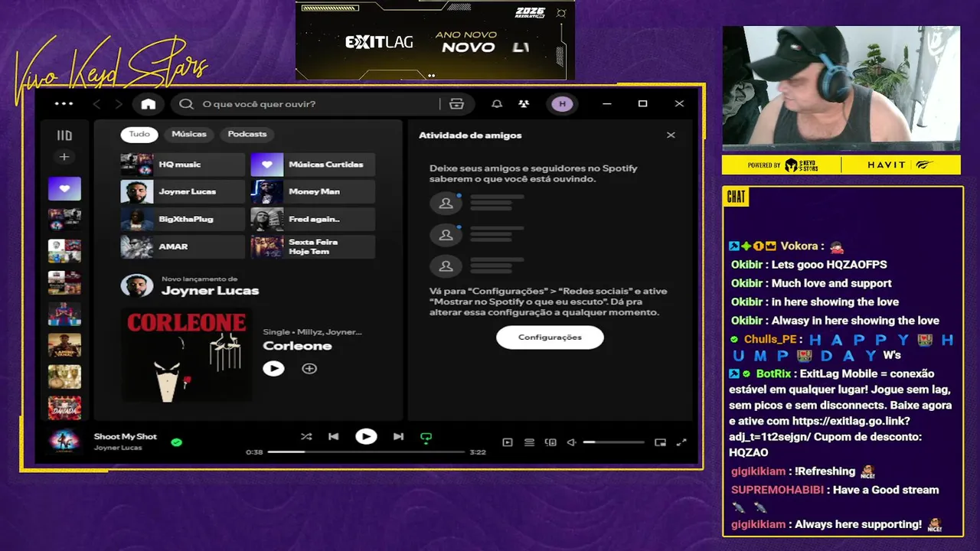Toggle the green saved checkmark
The width and height of the screenshot is (980, 551).
177,442
